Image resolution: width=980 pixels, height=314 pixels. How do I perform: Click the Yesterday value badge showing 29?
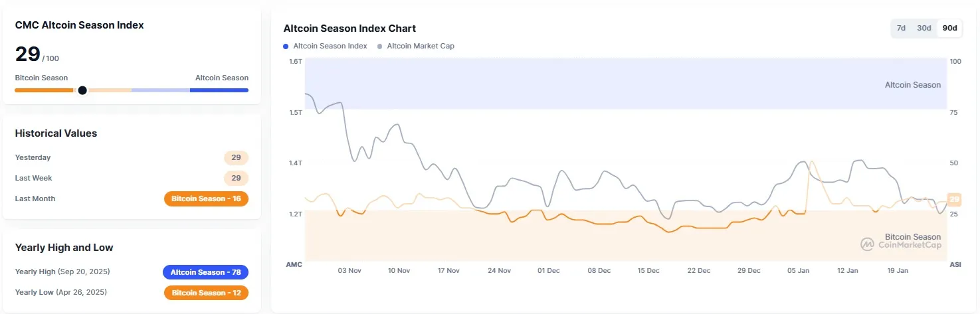click(x=236, y=158)
